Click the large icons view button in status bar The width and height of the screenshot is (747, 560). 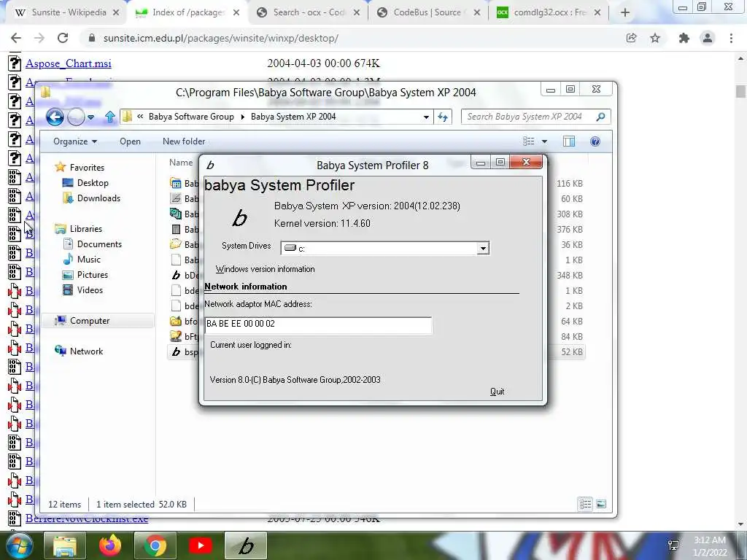click(x=601, y=504)
